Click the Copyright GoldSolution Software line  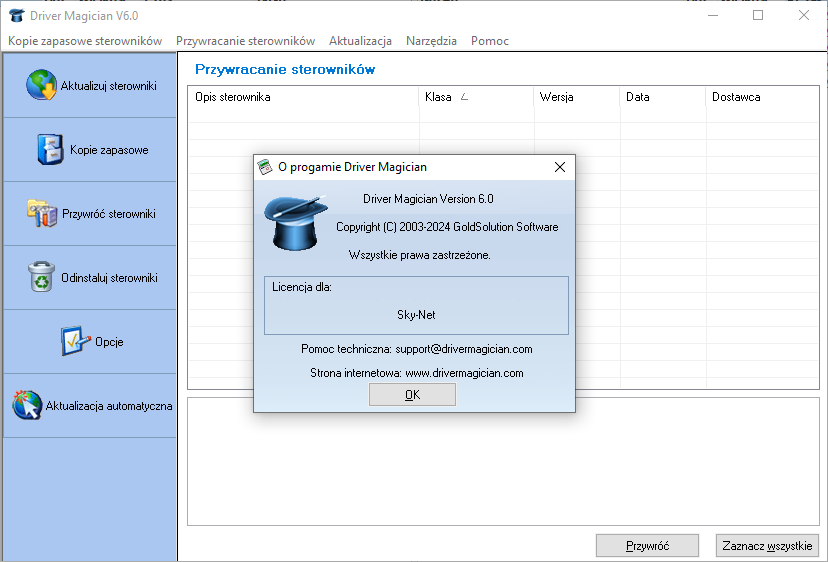tap(447, 227)
